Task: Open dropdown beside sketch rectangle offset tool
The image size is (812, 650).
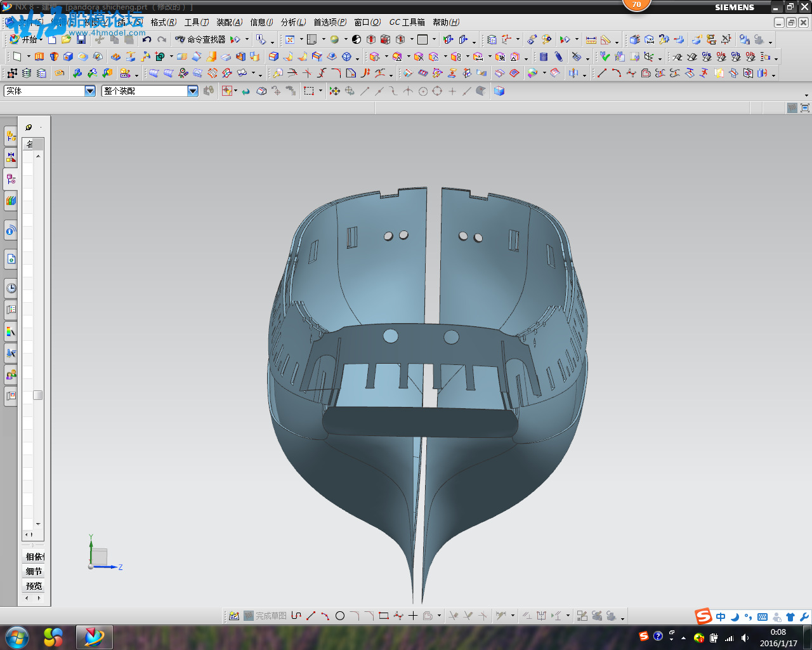Action: click(439, 616)
